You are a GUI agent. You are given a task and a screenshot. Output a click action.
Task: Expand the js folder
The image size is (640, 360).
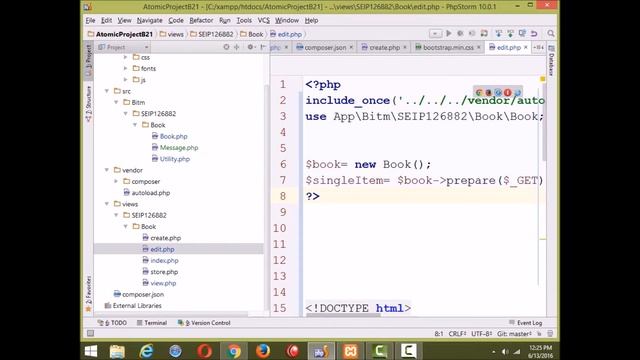(126, 80)
